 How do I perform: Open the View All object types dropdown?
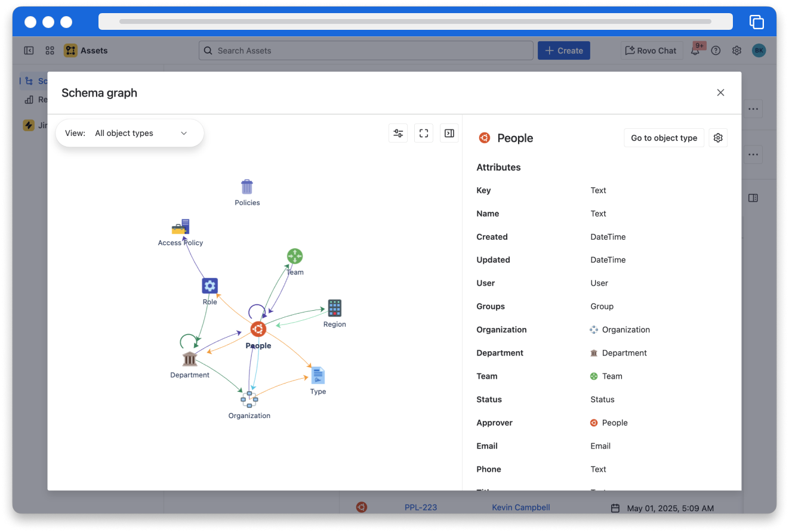[130, 133]
